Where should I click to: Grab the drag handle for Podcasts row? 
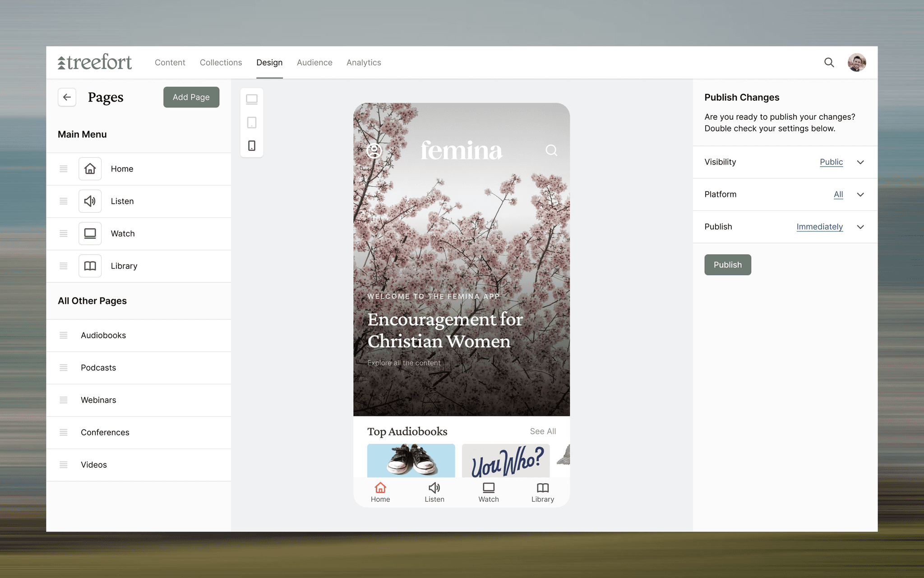pos(64,368)
